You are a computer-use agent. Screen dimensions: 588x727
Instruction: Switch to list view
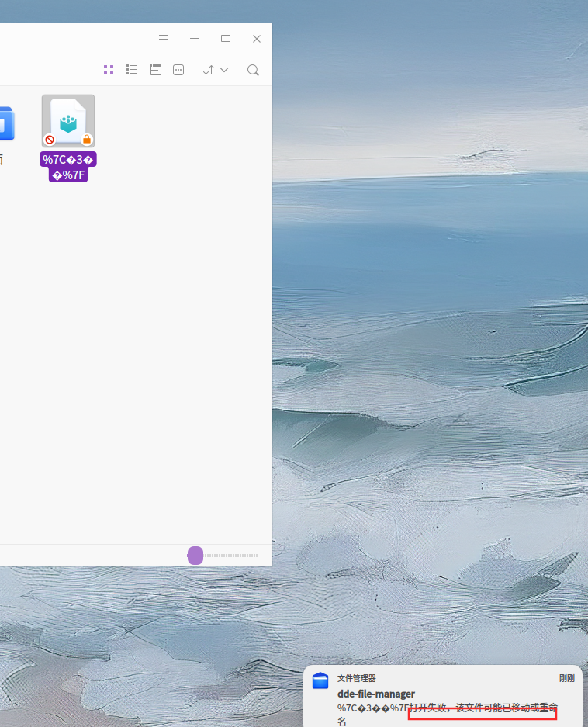[x=132, y=70]
